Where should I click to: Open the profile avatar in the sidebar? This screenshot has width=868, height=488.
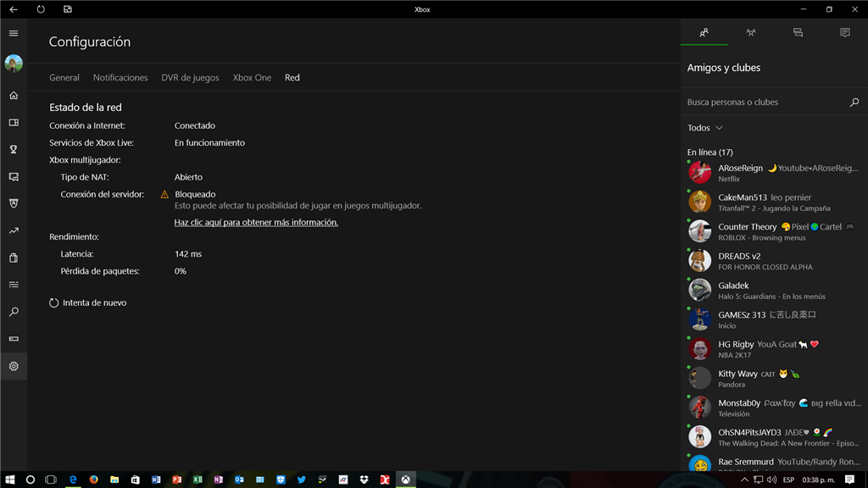click(x=14, y=64)
